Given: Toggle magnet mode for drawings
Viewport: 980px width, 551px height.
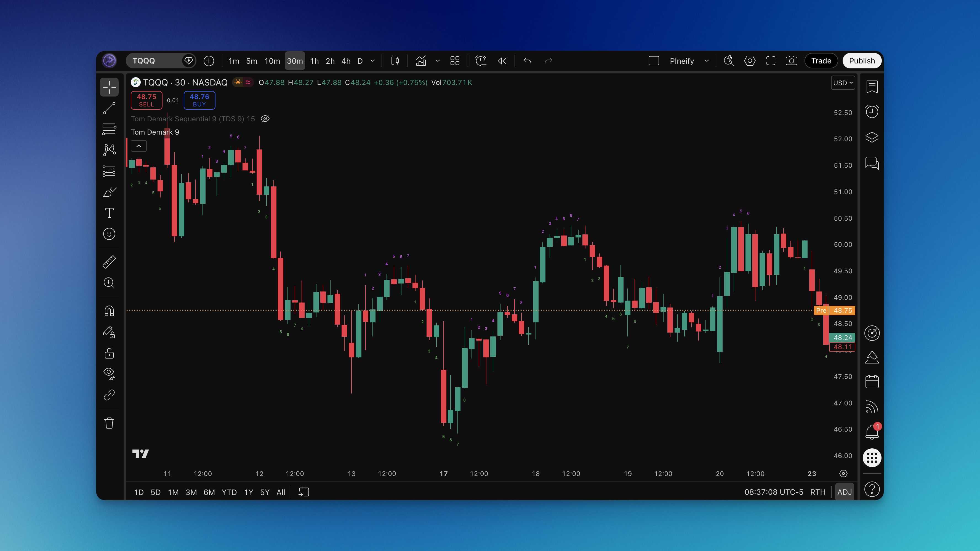Looking at the screenshot, I should click(109, 311).
